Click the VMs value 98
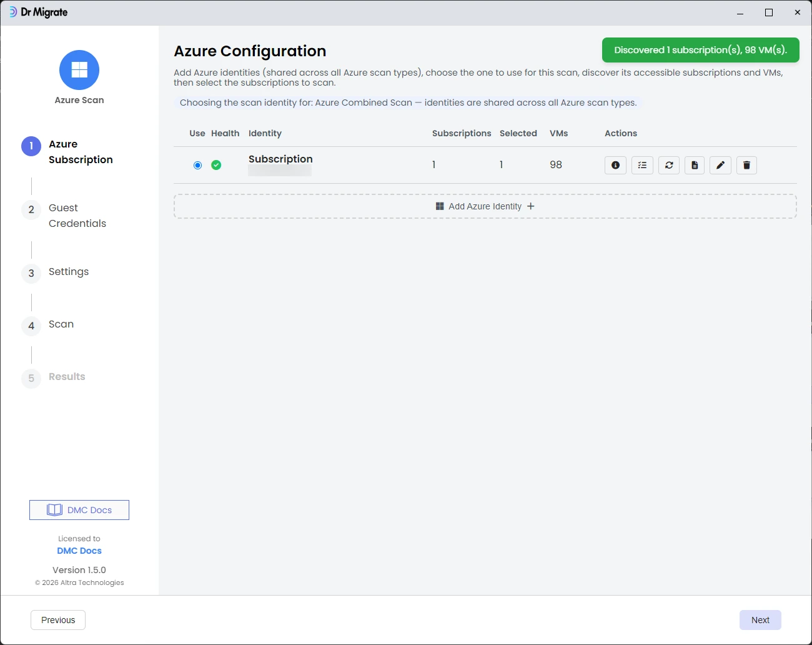This screenshot has width=812, height=645. (556, 164)
